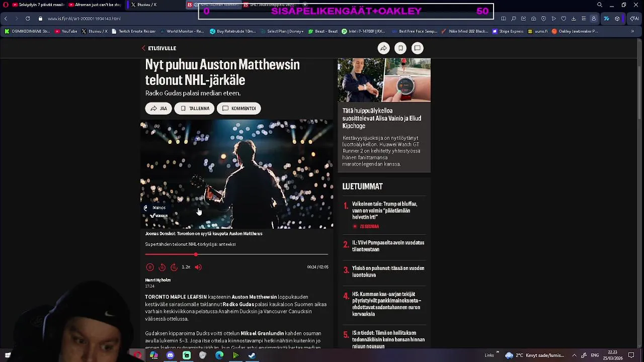Open the Huawei smartwatch ad image
This screenshot has width=644, height=362.
click(384, 80)
